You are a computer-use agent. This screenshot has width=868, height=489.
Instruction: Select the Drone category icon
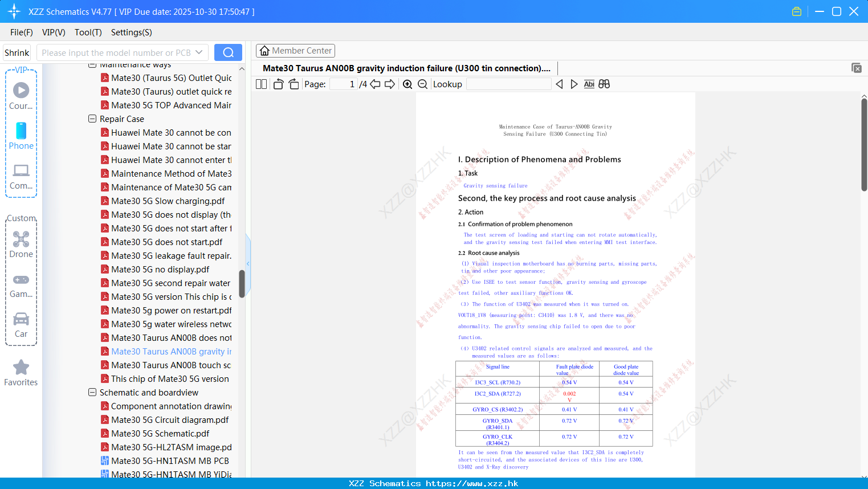coord(21,244)
